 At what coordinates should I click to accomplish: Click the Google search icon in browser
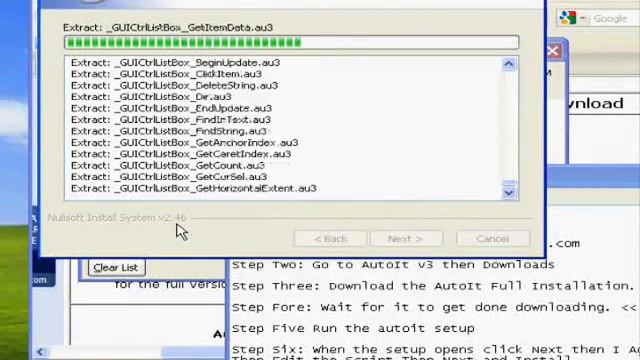point(568,18)
